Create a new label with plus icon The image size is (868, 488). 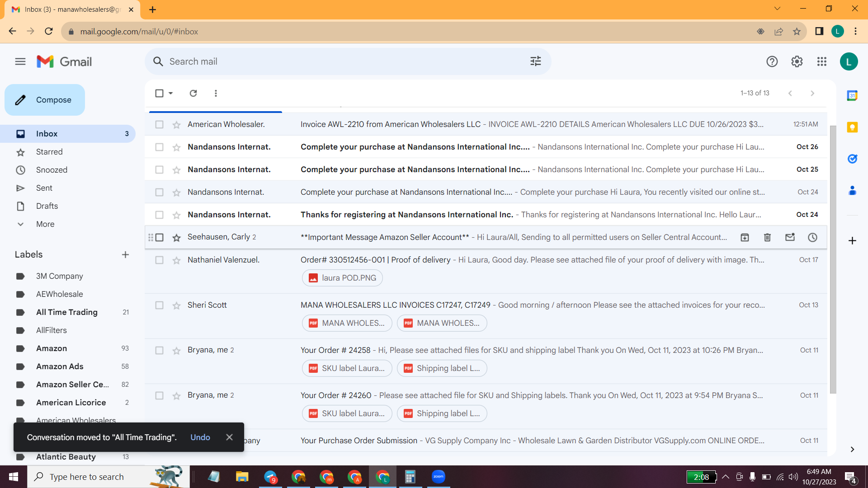tap(125, 254)
